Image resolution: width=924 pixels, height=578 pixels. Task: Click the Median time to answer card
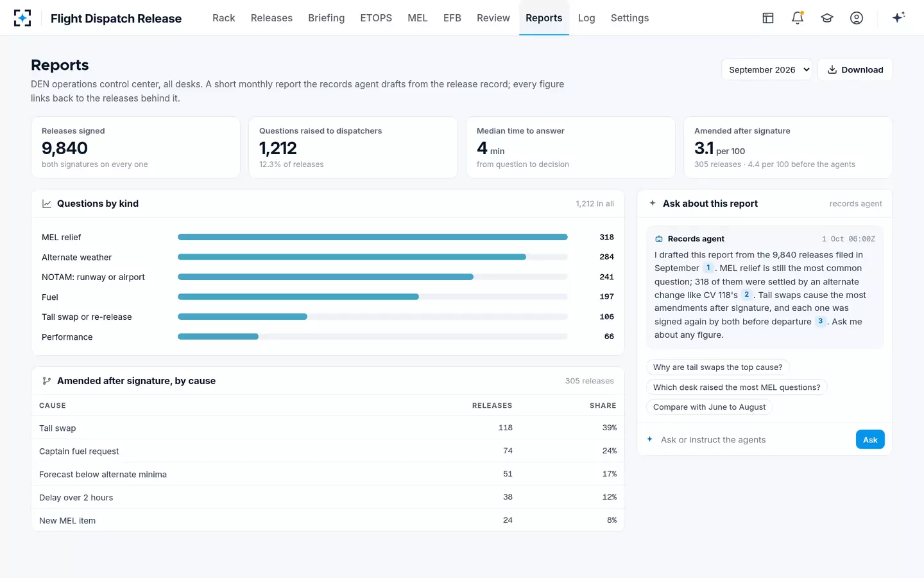tap(570, 147)
